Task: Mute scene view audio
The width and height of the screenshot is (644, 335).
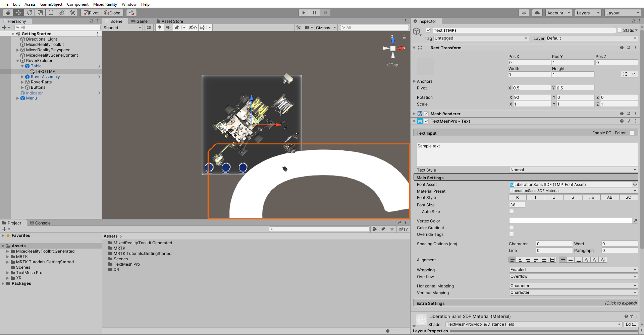Action: 168,27
